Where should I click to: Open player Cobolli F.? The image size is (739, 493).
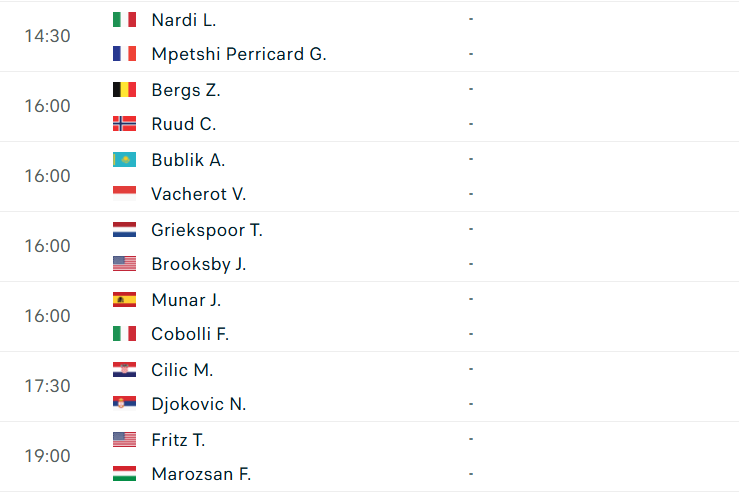point(190,334)
